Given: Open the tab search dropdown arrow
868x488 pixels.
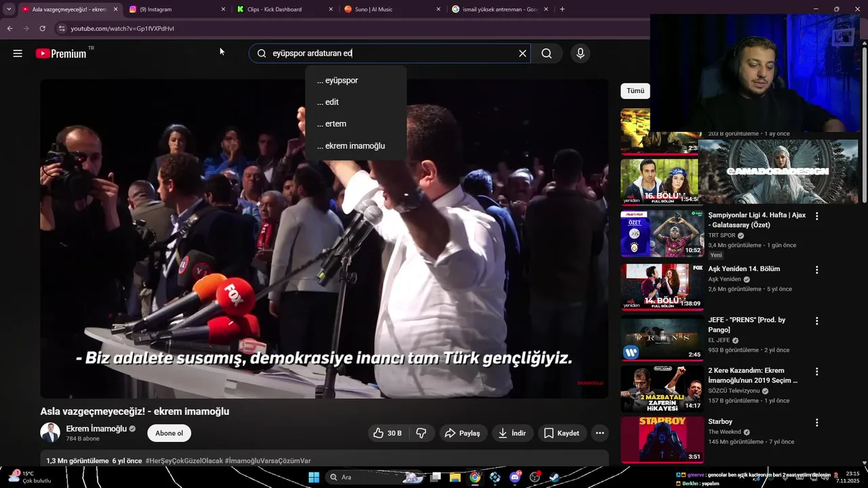Looking at the screenshot, I should pos(9,9).
